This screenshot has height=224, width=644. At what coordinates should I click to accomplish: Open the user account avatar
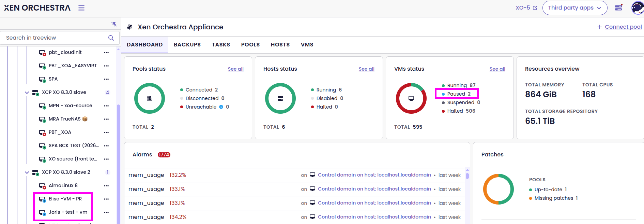(637, 8)
